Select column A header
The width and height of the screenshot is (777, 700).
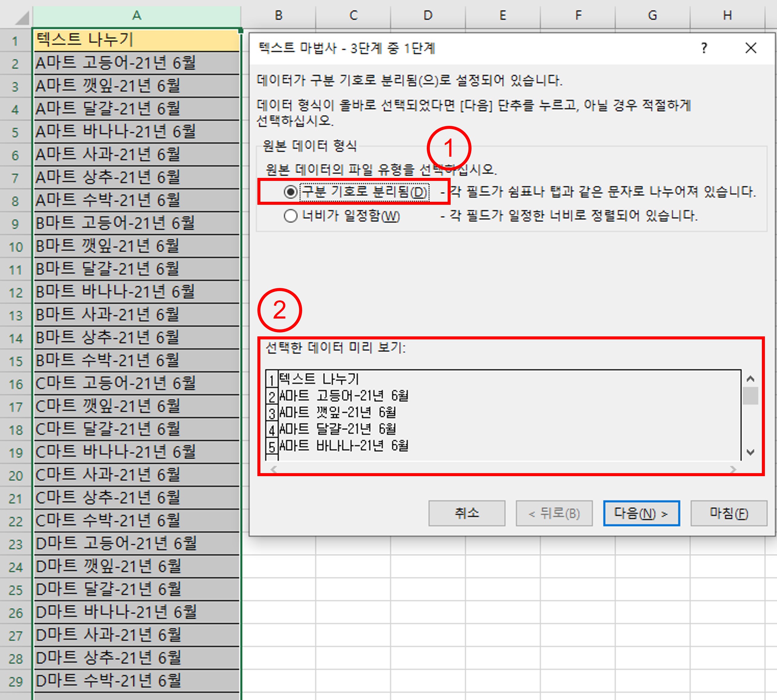136,15
